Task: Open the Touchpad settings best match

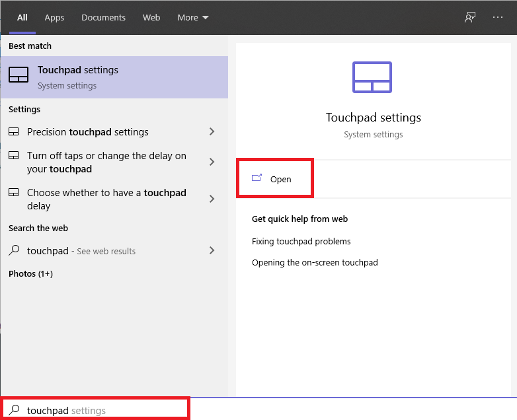Action: point(114,77)
